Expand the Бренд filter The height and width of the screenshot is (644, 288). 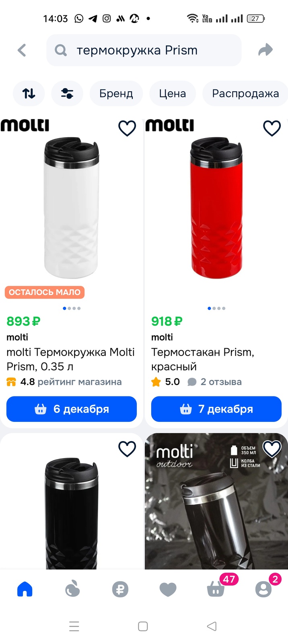tap(116, 93)
